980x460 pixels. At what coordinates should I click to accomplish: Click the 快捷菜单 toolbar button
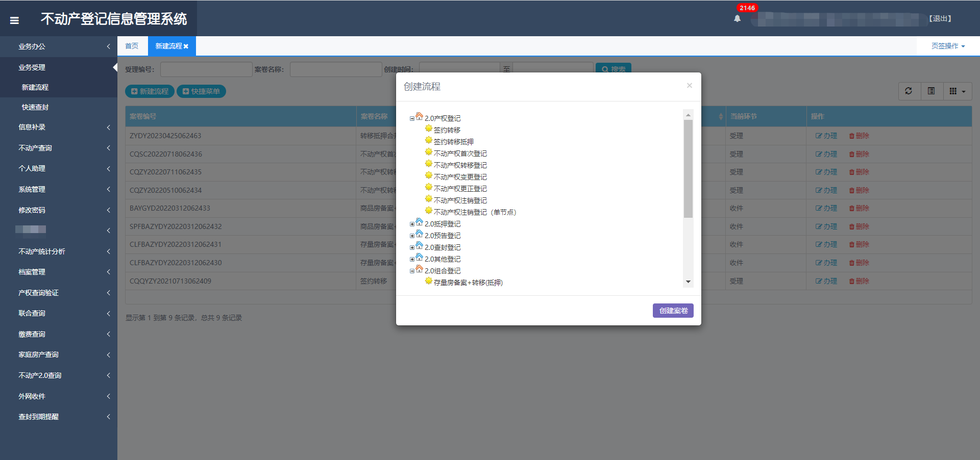coord(201,91)
